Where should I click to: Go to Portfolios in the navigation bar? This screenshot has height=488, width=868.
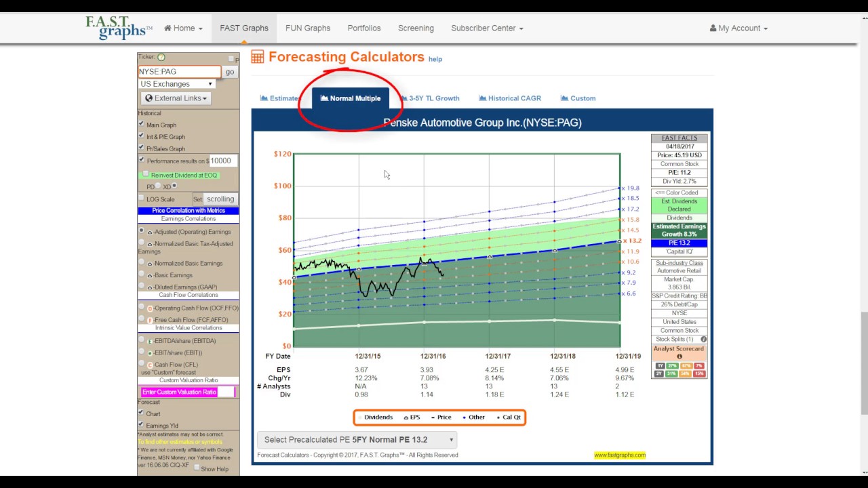364,28
